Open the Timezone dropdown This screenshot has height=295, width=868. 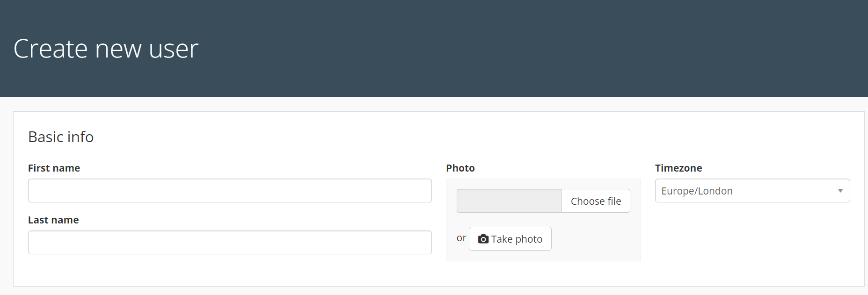coord(752,191)
